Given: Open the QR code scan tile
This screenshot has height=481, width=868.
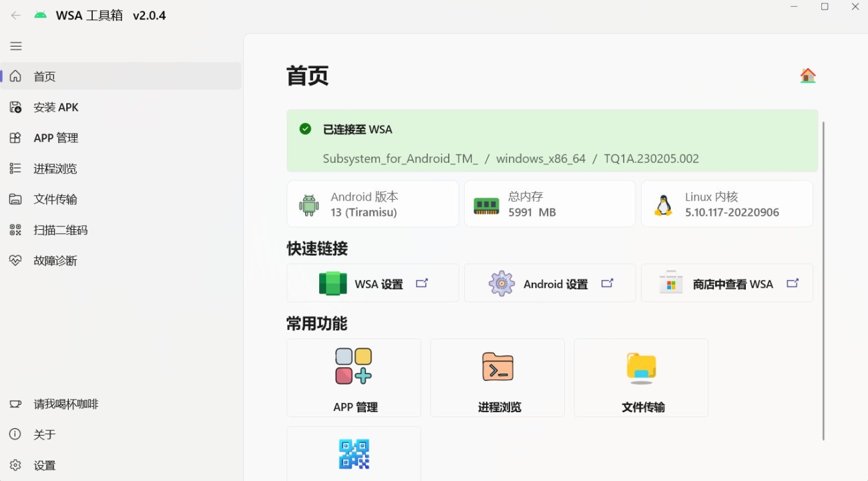Looking at the screenshot, I should point(354,454).
